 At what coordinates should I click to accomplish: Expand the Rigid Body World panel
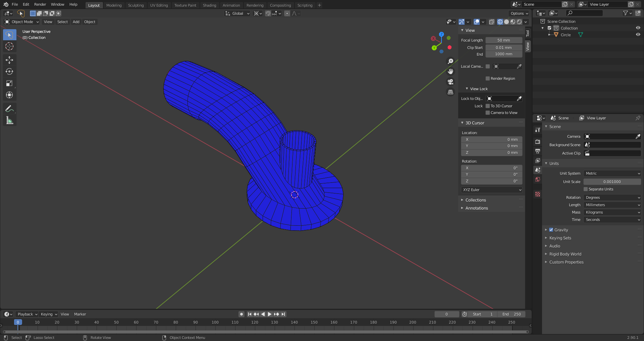tap(565, 254)
